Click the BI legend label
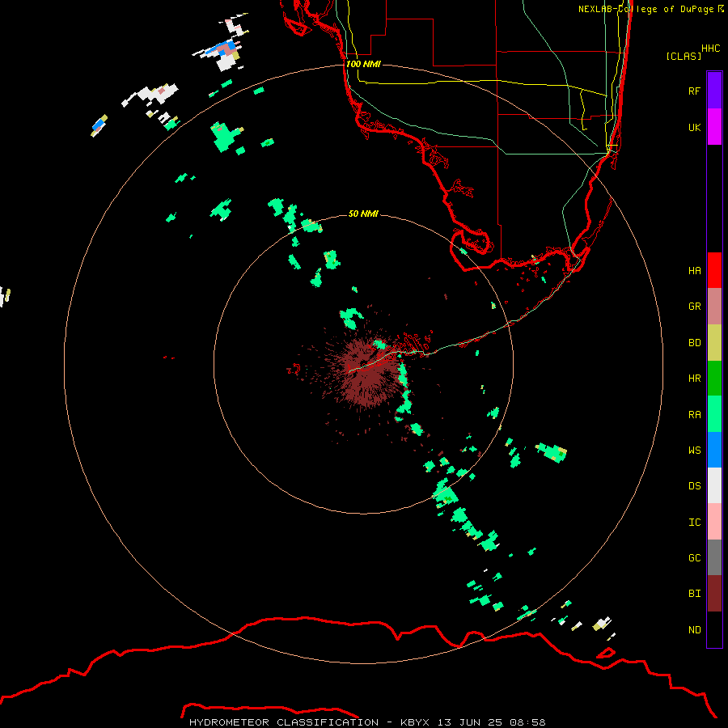The width and height of the screenshot is (728, 728). click(694, 594)
